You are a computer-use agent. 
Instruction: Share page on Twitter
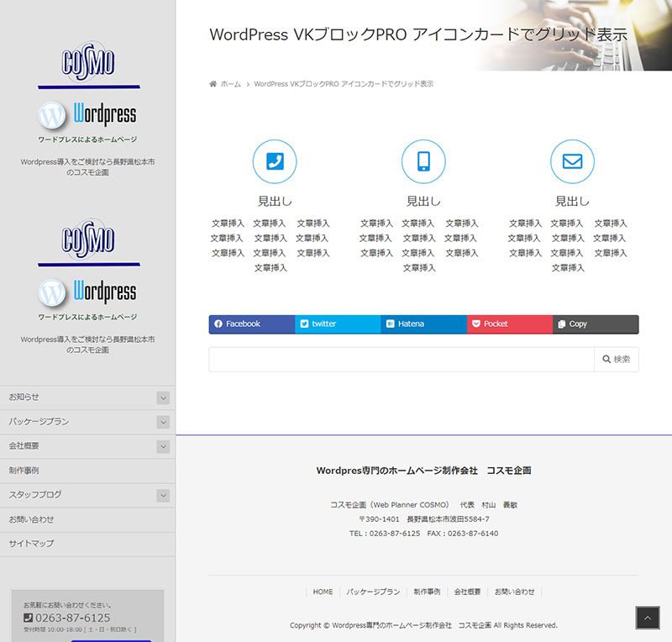click(338, 324)
